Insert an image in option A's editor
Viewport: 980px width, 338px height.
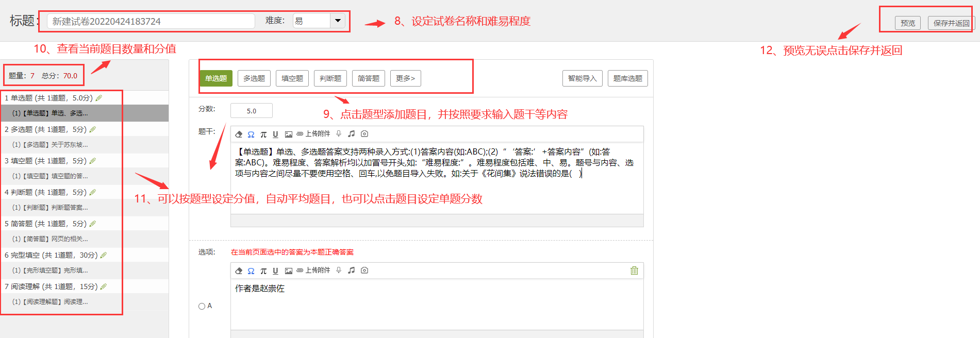[x=289, y=271]
